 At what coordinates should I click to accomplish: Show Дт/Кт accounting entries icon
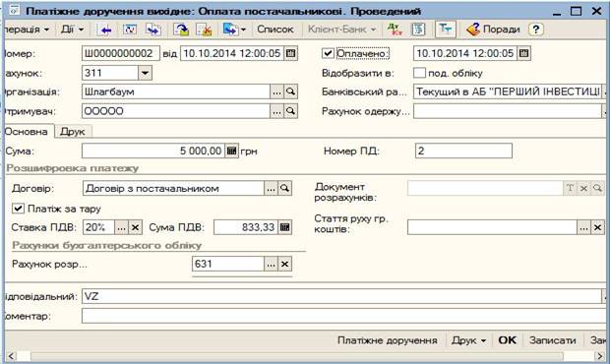(x=395, y=30)
